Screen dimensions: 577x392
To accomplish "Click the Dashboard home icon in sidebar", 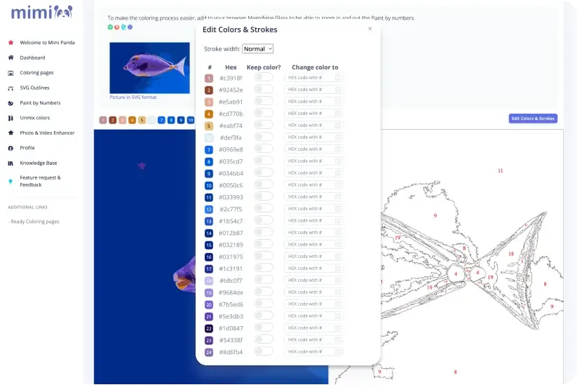I will tap(11, 58).
